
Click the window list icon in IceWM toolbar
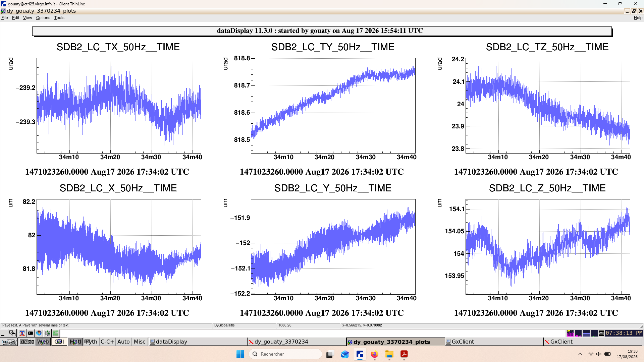12,333
